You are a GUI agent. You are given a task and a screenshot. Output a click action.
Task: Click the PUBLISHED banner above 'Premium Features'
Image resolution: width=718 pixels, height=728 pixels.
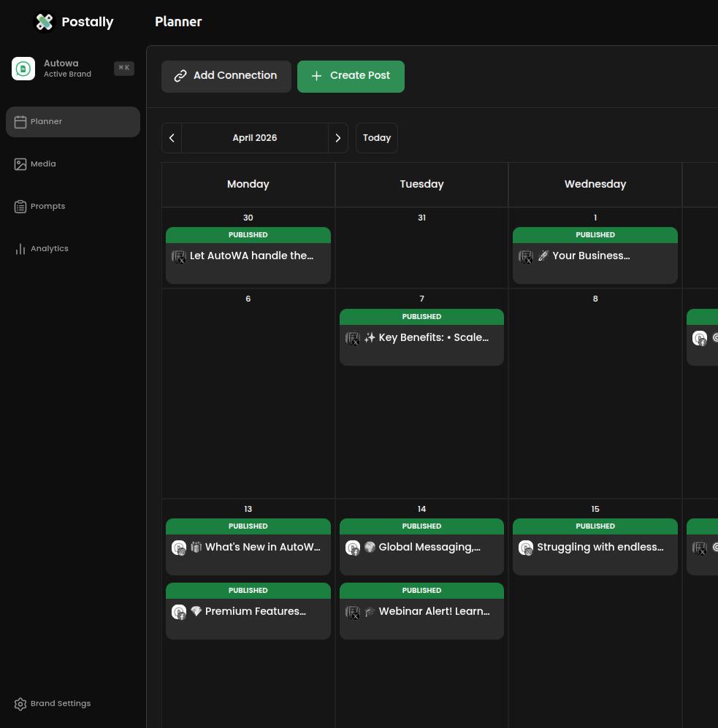(248, 591)
